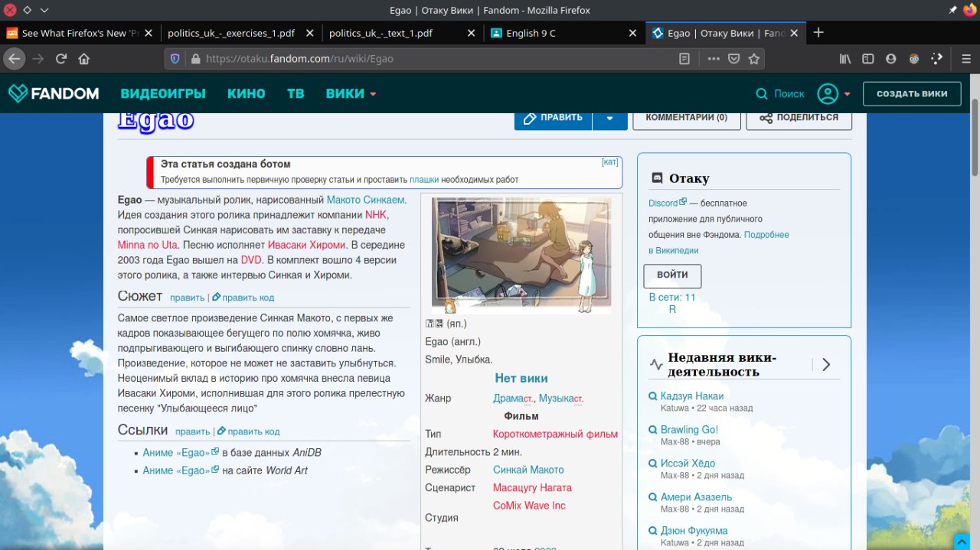Click the FANDOM logo
This screenshot has height=550, width=980.
tap(54, 93)
